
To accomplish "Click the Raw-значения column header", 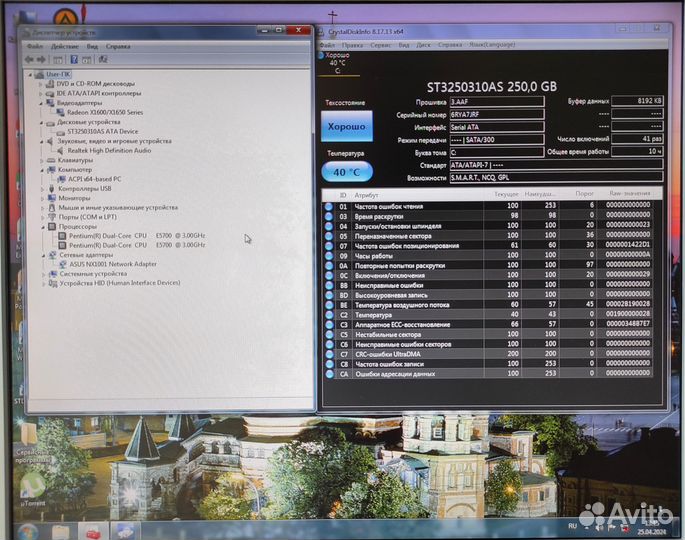I will pos(630,193).
